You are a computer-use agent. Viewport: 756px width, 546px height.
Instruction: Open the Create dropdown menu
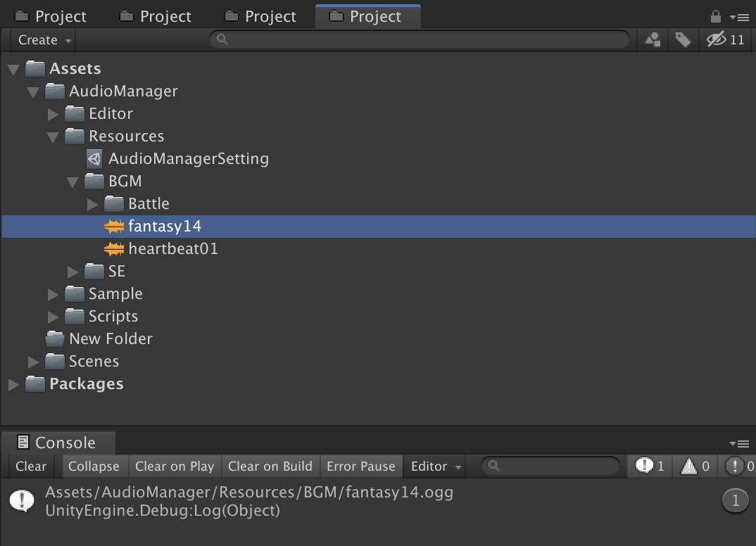[x=44, y=40]
